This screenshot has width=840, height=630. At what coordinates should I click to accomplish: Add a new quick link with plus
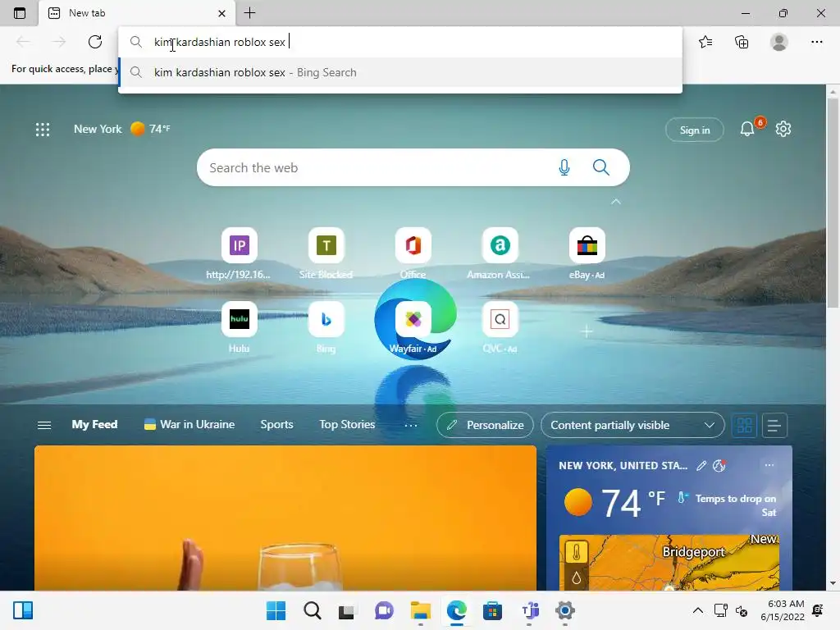pyautogui.click(x=587, y=331)
